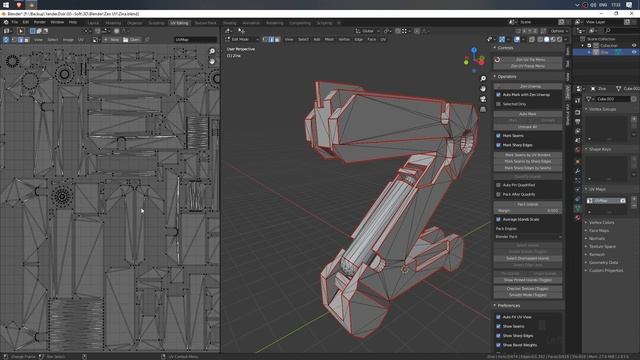Select edge select mode in 3D viewport
Screen dimensions: 640x360
(271, 39)
